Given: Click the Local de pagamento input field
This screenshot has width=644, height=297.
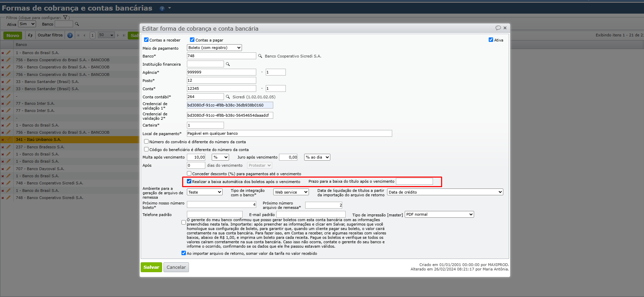Looking at the screenshot, I should (289, 134).
